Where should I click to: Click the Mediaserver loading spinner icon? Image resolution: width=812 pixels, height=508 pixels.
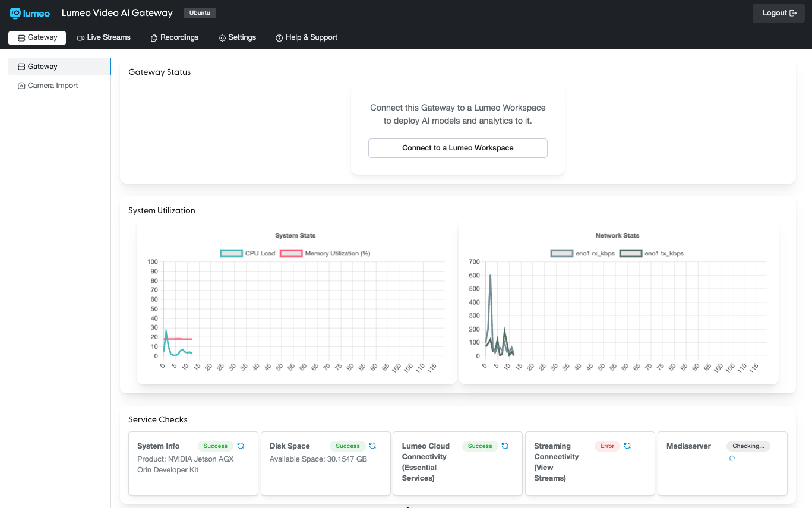[x=732, y=458]
